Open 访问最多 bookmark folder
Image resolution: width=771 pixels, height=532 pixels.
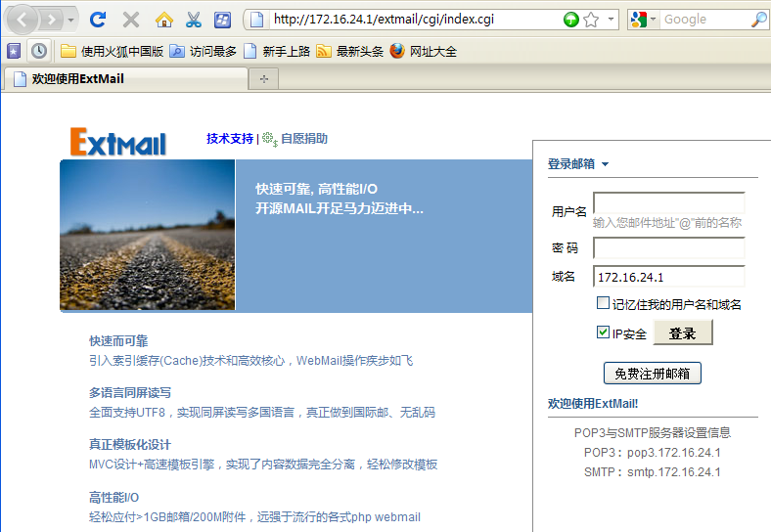coord(204,51)
